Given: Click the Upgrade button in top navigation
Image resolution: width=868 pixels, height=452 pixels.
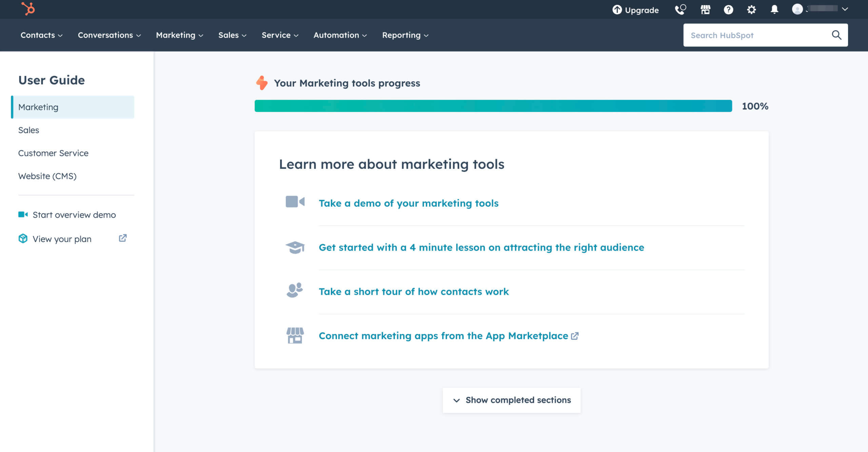Looking at the screenshot, I should [x=635, y=8].
